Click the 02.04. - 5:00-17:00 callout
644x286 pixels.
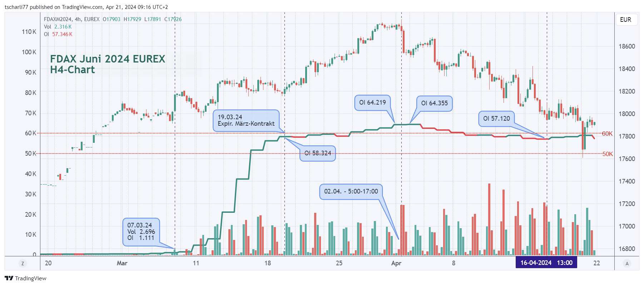click(x=351, y=191)
